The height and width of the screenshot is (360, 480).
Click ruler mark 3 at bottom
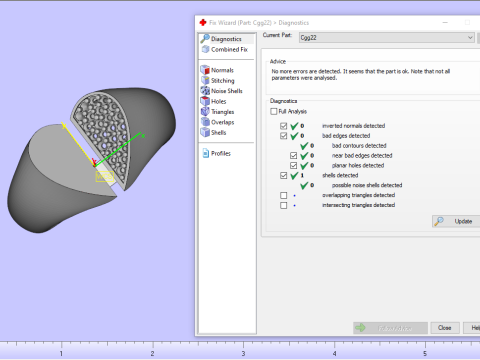(243, 353)
